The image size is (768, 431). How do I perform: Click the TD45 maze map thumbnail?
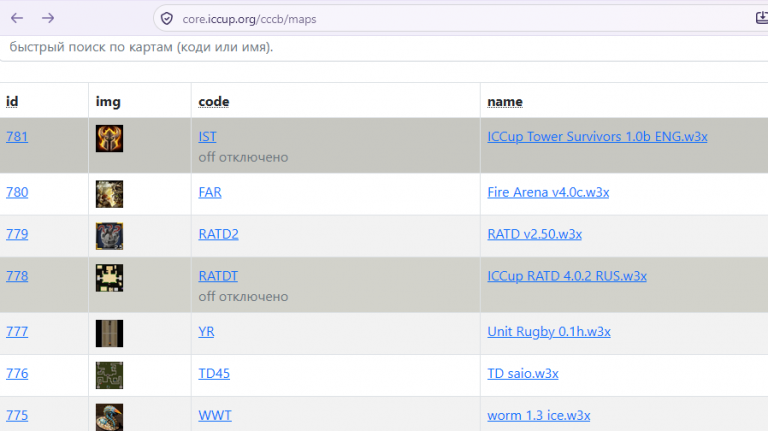[x=109, y=375]
